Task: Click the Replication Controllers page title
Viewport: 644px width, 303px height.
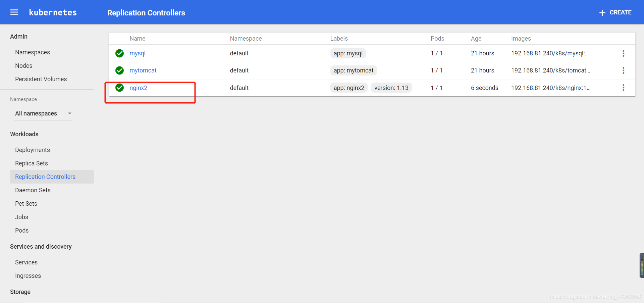Action: click(146, 13)
